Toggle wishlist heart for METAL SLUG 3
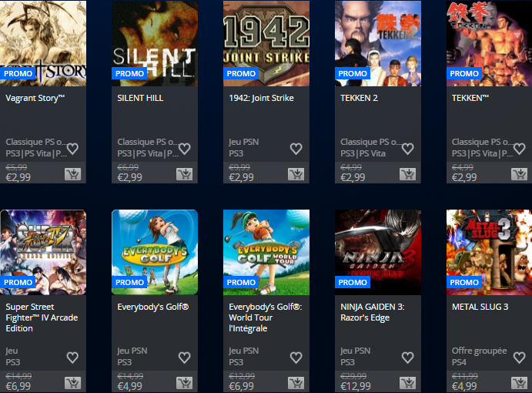The width and height of the screenshot is (532, 393). tap(519, 358)
